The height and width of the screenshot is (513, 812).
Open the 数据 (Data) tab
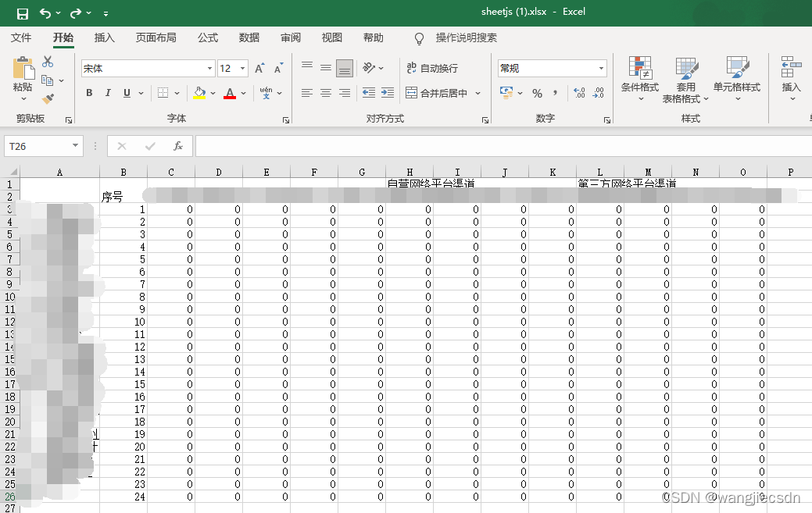coord(249,37)
